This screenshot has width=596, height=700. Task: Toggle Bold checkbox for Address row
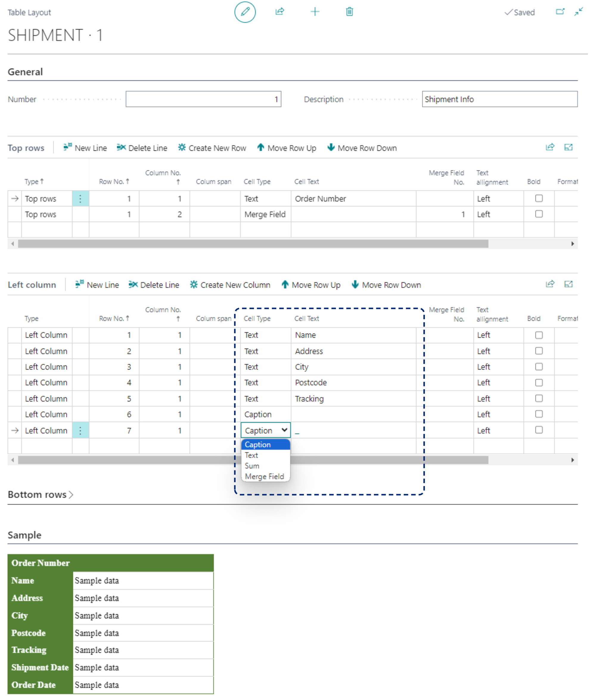click(539, 351)
